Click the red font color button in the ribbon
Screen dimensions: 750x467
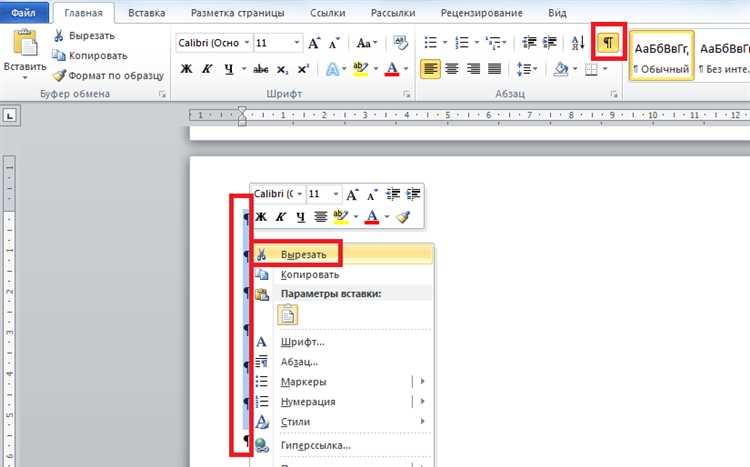pyautogui.click(x=392, y=69)
